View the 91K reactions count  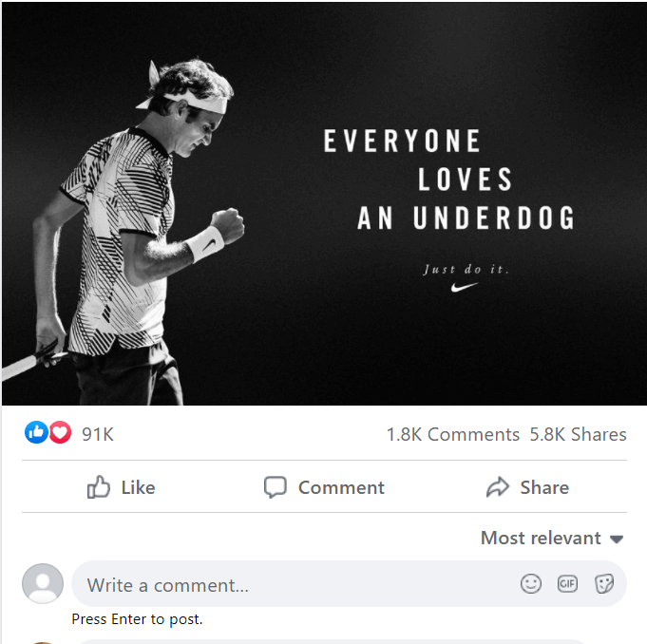(98, 434)
